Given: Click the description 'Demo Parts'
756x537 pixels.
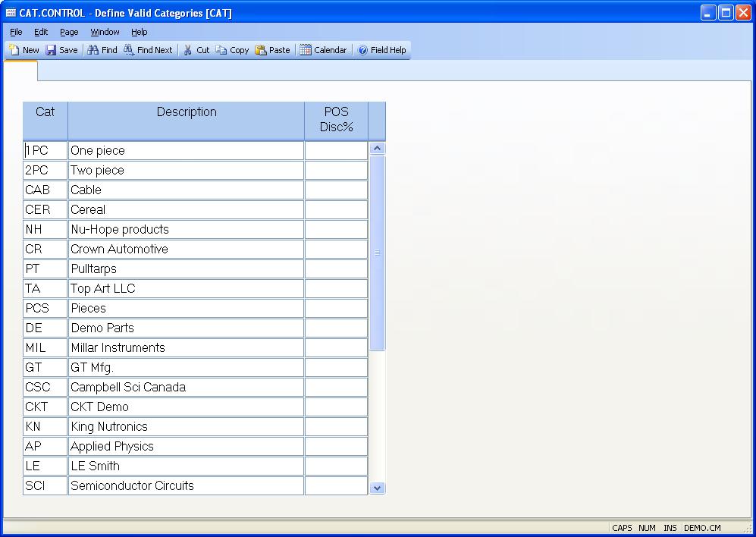Looking at the screenshot, I should (186, 328).
